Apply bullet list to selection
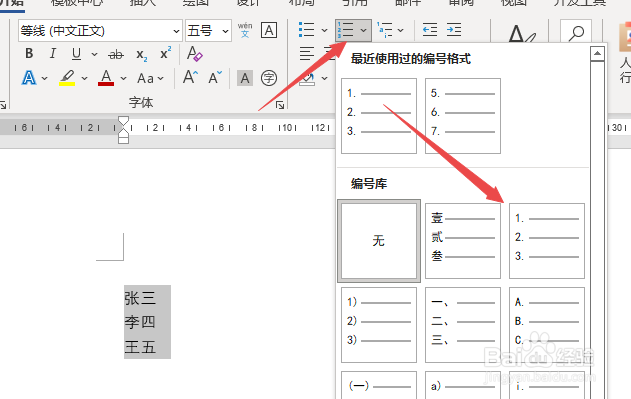631x399 pixels. [307, 30]
